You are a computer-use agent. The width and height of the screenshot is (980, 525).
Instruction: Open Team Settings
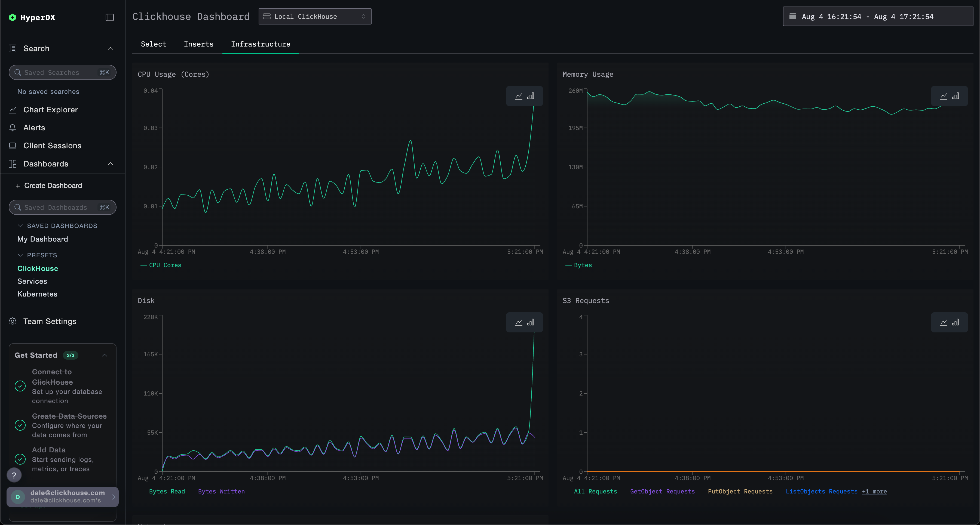(50, 321)
